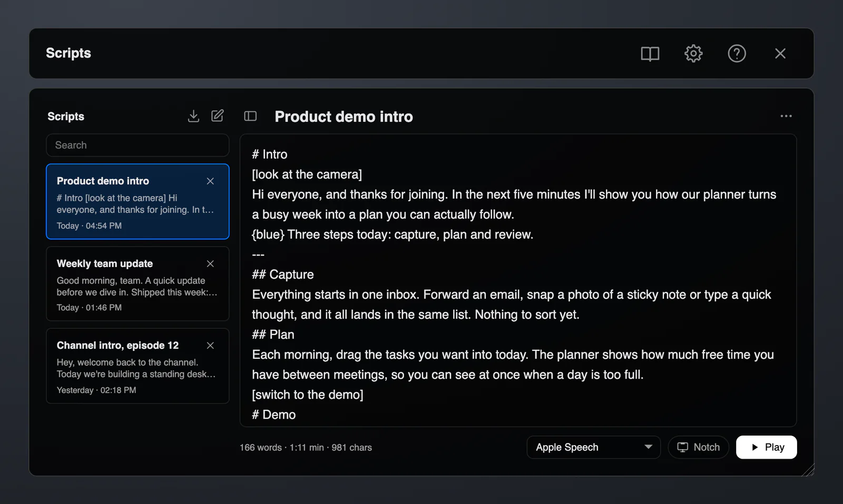Click the '---' separator line in editor

coord(258,255)
